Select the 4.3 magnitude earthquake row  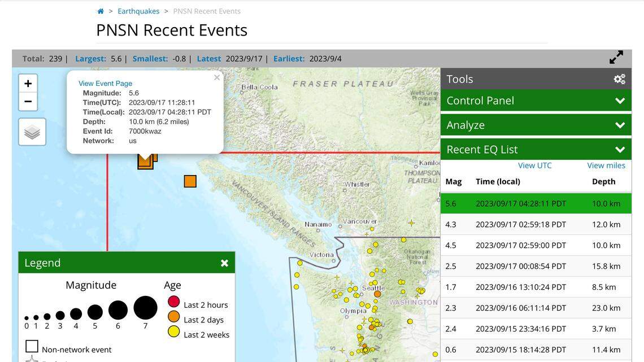click(536, 224)
